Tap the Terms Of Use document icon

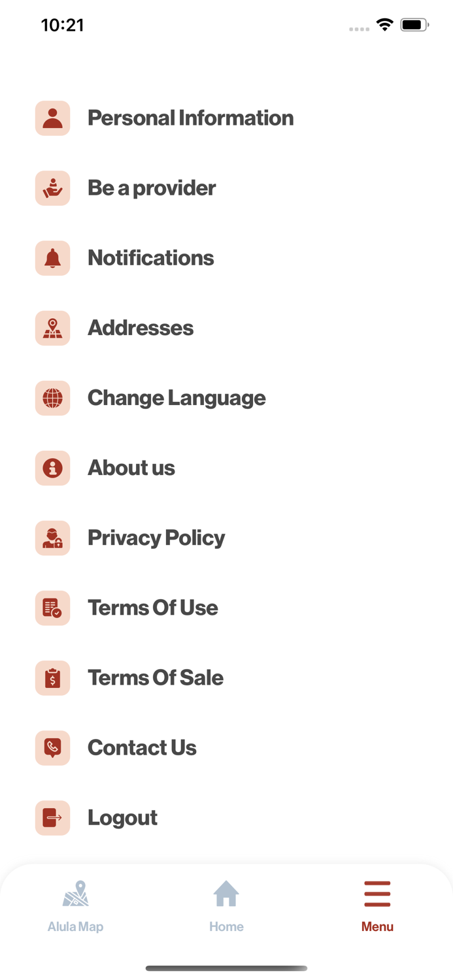[52, 608]
